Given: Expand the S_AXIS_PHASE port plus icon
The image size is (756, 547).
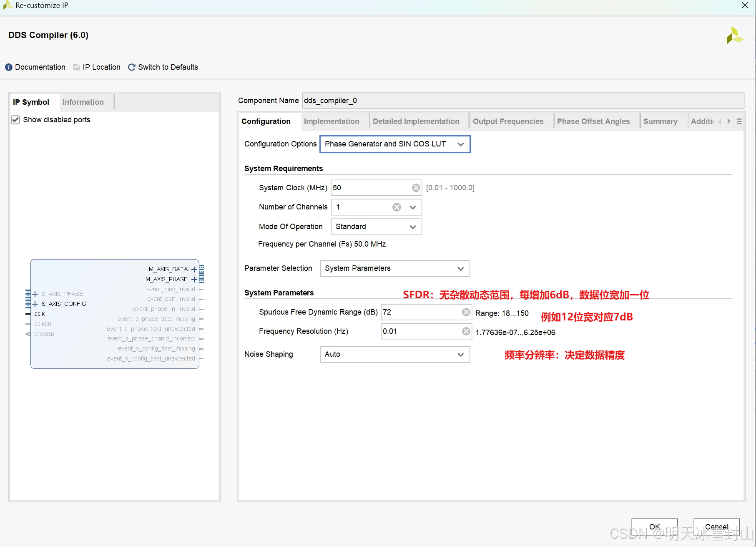Looking at the screenshot, I should coord(35,294).
